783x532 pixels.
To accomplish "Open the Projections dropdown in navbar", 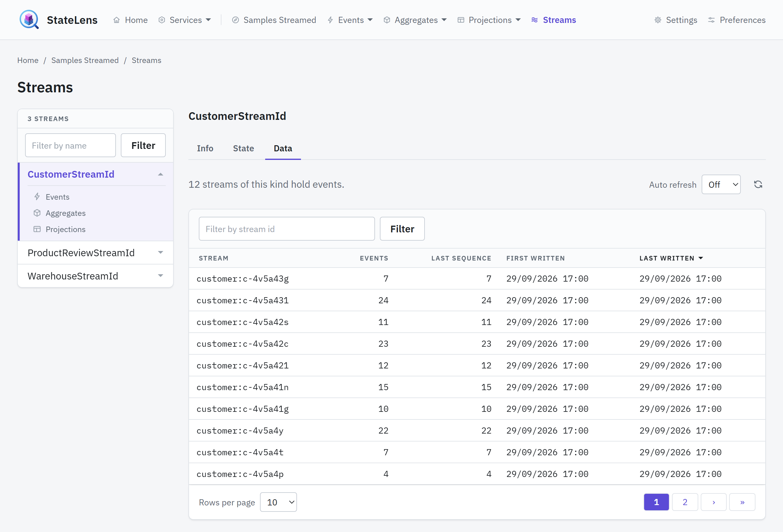I will (x=489, y=20).
